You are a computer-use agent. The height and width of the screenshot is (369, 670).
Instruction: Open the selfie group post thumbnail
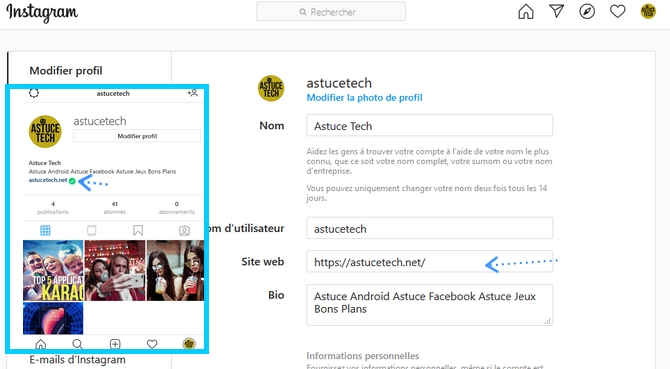click(115, 270)
